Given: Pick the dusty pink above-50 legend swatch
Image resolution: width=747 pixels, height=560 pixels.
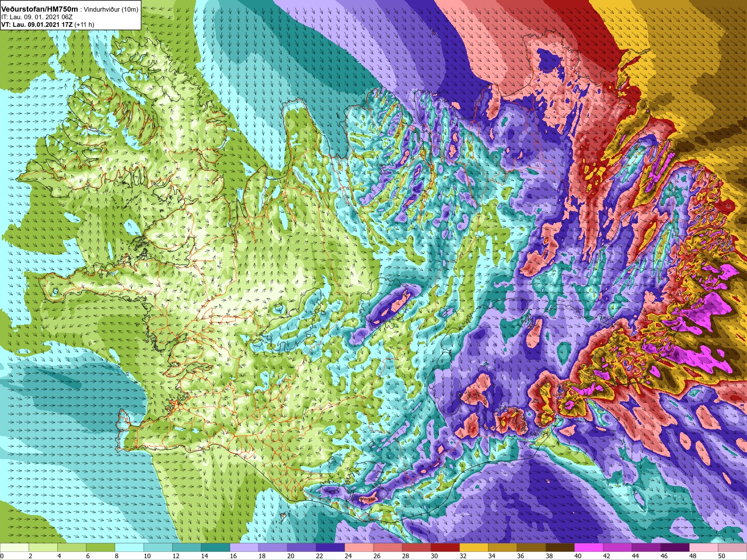Looking at the screenshot, I should click(732, 547).
